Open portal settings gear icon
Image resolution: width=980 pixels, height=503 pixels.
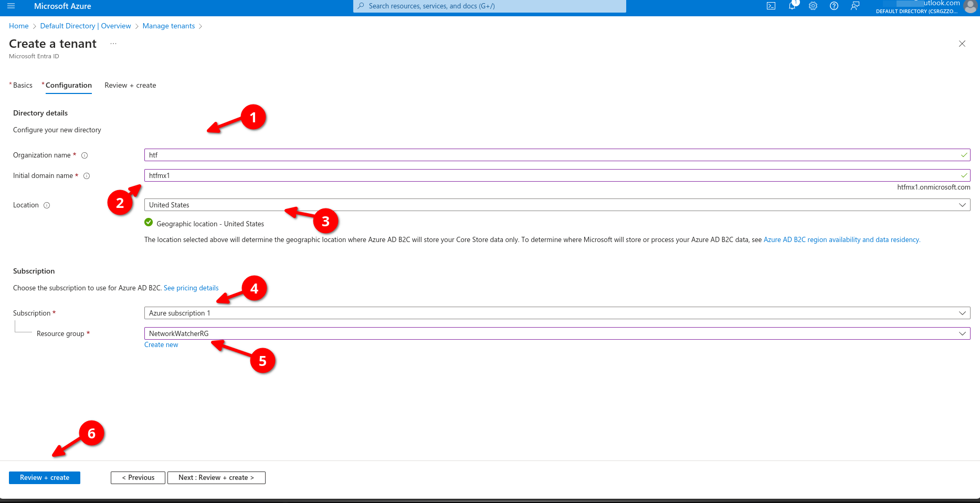pos(813,6)
